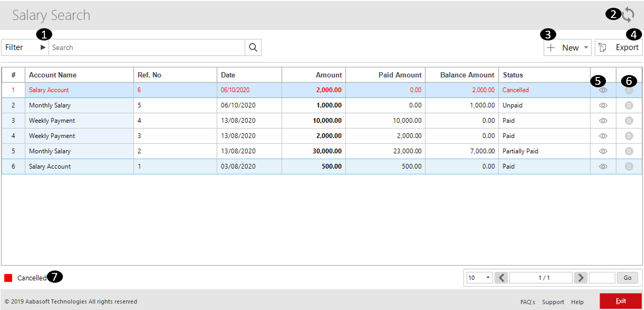Expand the Filter panel
The height and width of the screenshot is (310, 644).
point(25,47)
